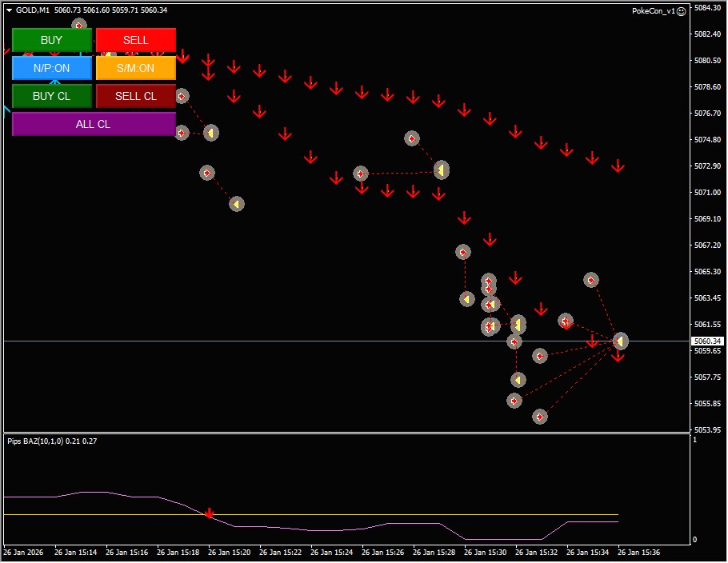
Task: Select the trade marker on the current price line
Action: (620, 341)
